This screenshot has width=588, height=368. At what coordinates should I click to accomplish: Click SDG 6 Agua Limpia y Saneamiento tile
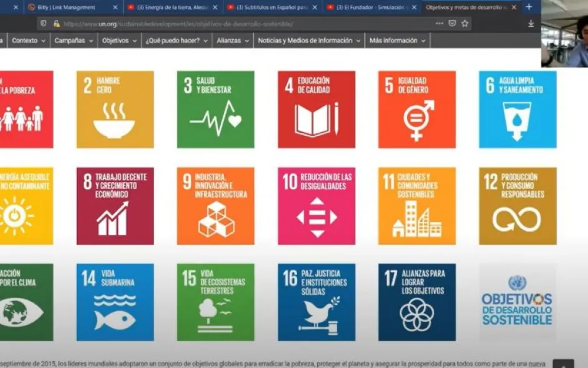(518, 110)
